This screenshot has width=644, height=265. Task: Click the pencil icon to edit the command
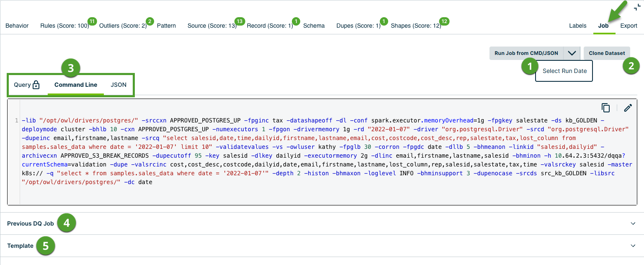pos(628,108)
